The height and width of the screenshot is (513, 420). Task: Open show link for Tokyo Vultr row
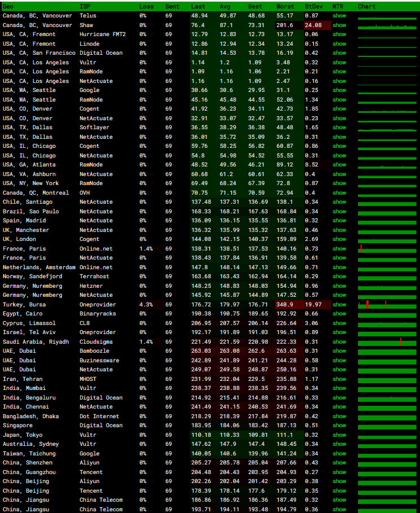click(x=339, y=435)
